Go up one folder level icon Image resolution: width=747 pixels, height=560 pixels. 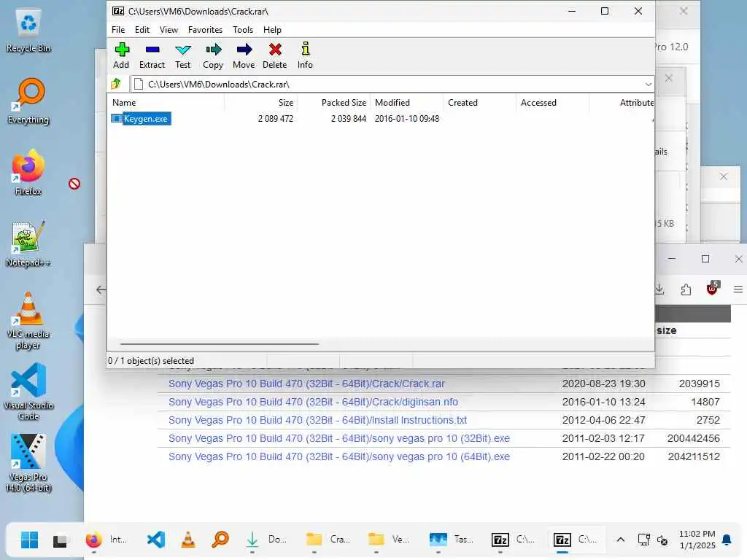[x=116, y=85]
